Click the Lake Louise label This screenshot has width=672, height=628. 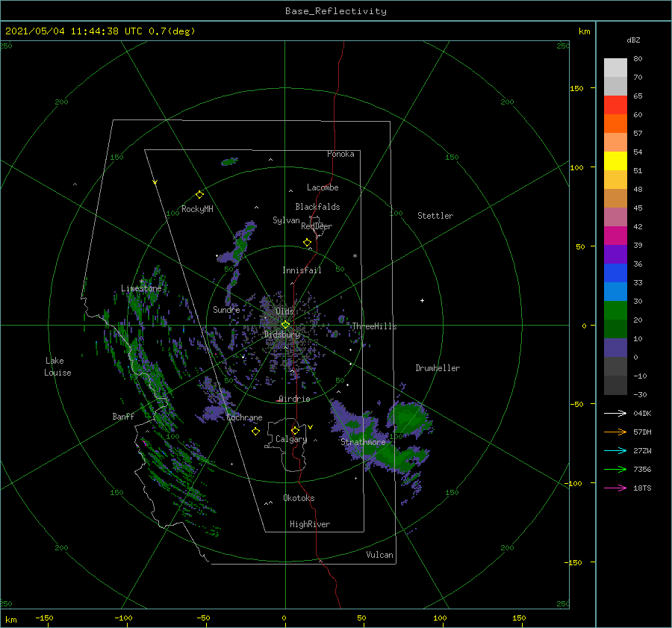pyautogui.click(x=57, y=367)
